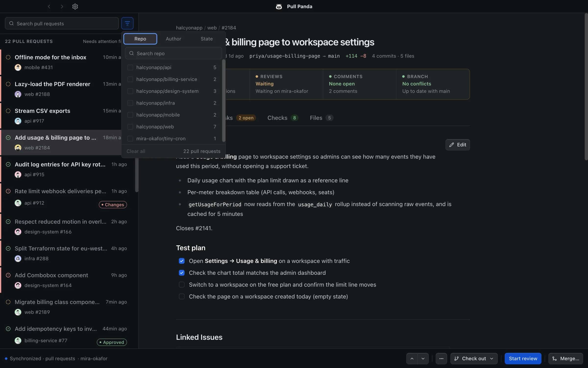The width and height of the screenshot is (588, 368).
Task: Click the Start review button
Action: click(x=523, y=358)
